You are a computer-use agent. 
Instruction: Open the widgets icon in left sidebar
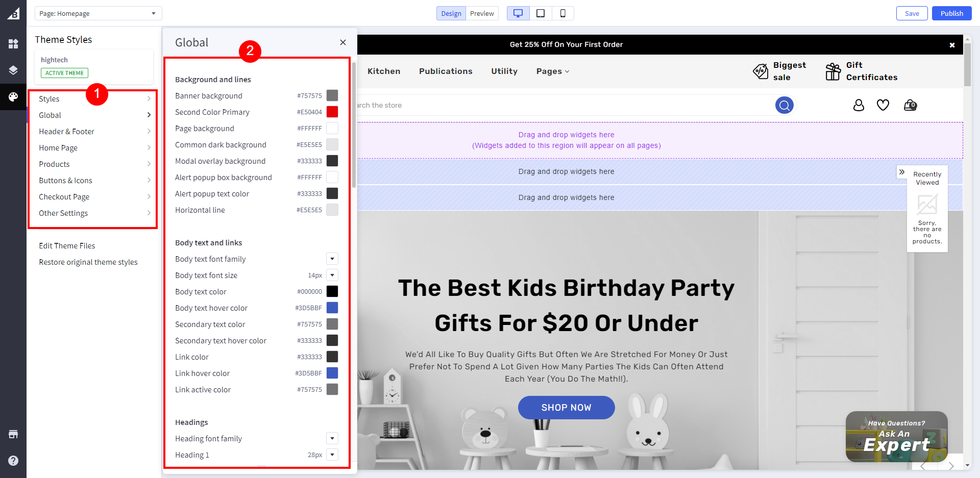[13, 44]
